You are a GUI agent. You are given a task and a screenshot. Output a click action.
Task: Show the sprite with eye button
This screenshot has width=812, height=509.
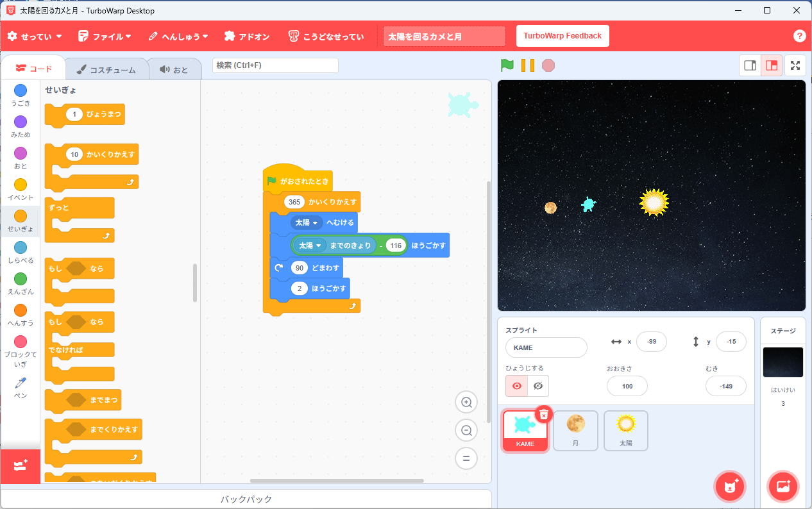[516, 385]
